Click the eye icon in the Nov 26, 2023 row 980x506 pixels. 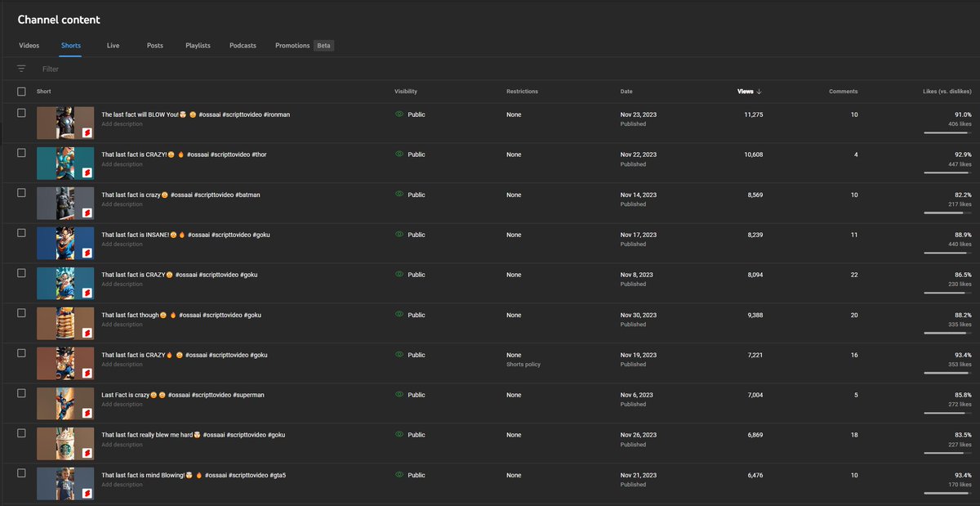tap(399, 435)
